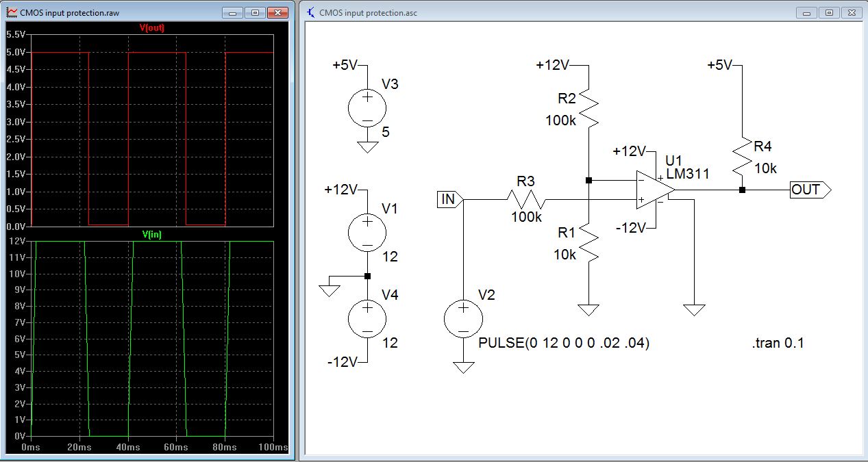Click the V(in) trace label
This screenshot has height=462, width=868.
coord(152,235)
